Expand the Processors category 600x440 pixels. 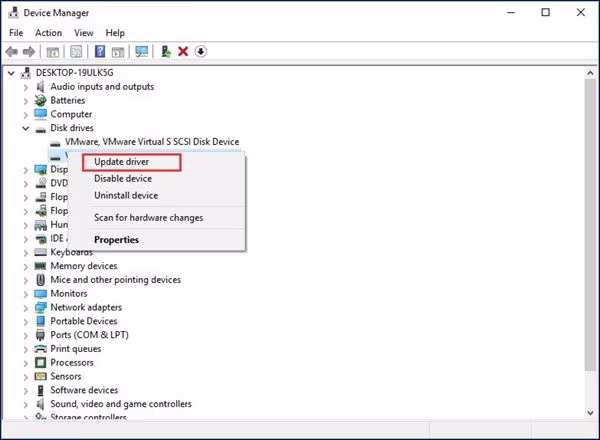pyautogui.click(x=26, y=363)
